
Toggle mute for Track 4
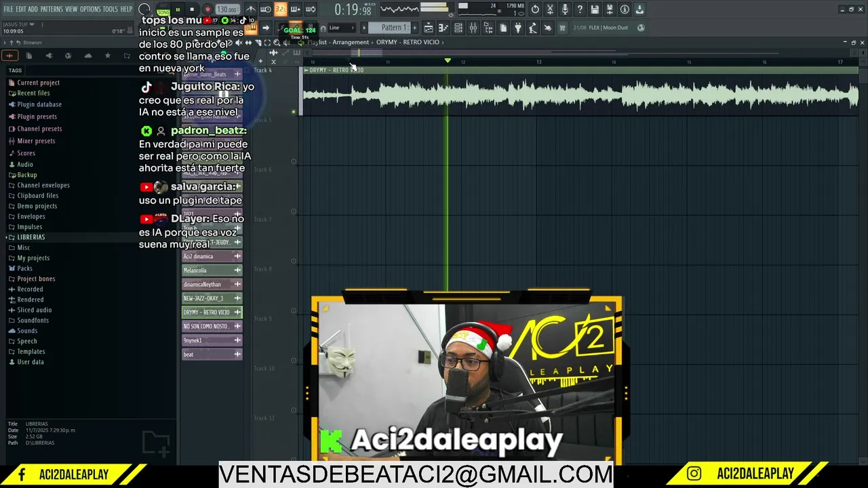pyautogui.click(x=294, y=112)
